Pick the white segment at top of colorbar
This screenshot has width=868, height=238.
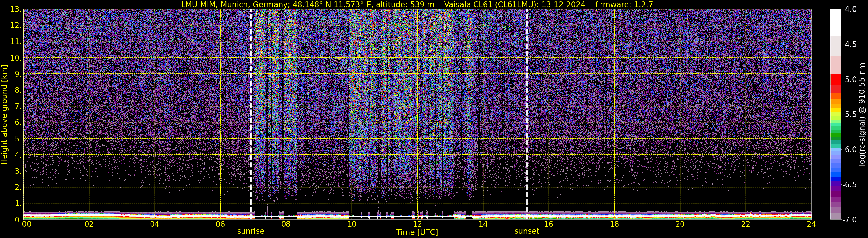pos(835,22)
